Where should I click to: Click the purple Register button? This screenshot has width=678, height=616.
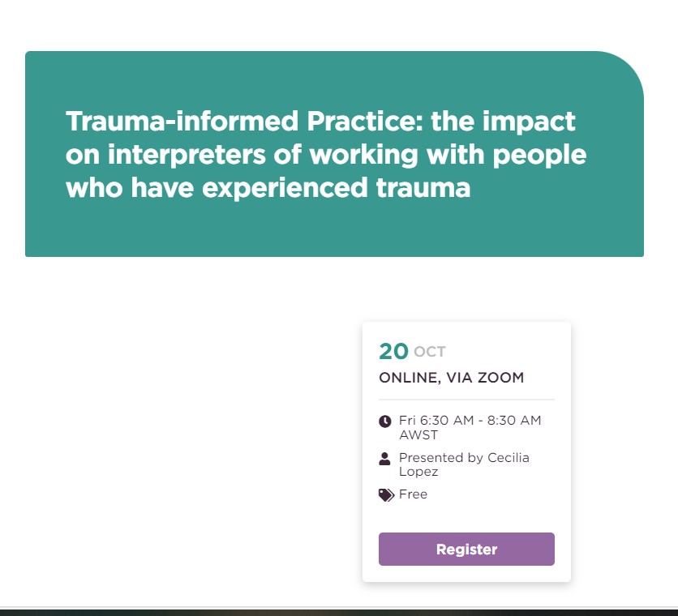(x=466, y=549)
